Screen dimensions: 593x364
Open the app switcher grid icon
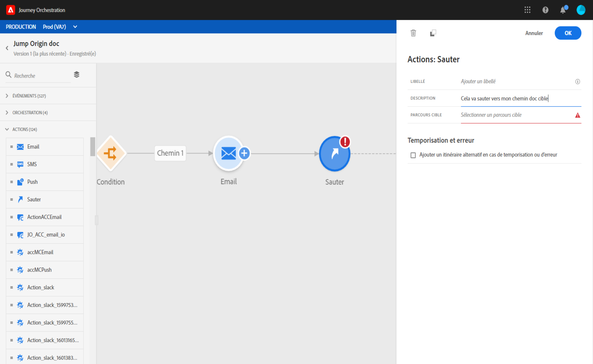(x=527, y=10)
